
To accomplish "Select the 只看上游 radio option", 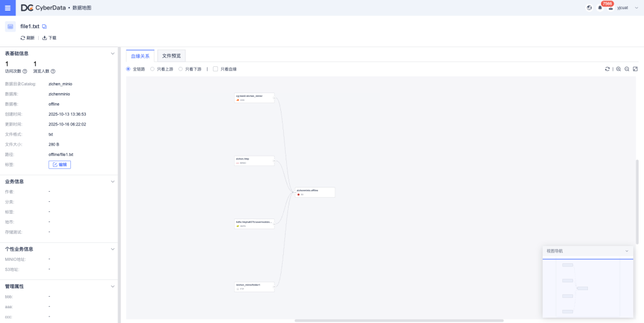I will pyautogui.click(x=162, y=69).
